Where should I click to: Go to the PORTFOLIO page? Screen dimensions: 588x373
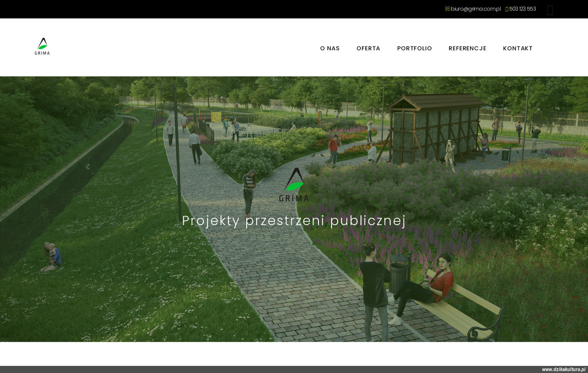pyautogui.click(x=414, y=48)
